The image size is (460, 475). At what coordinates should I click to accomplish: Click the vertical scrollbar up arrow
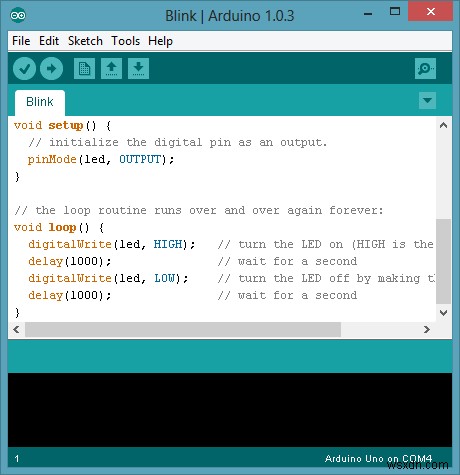[x=443, y=125]
